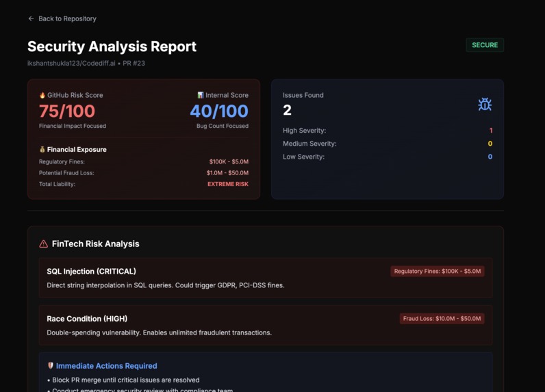Click the SQL injection description text
The width and height of the screenshot is (545, 392).
click(166, 285)
